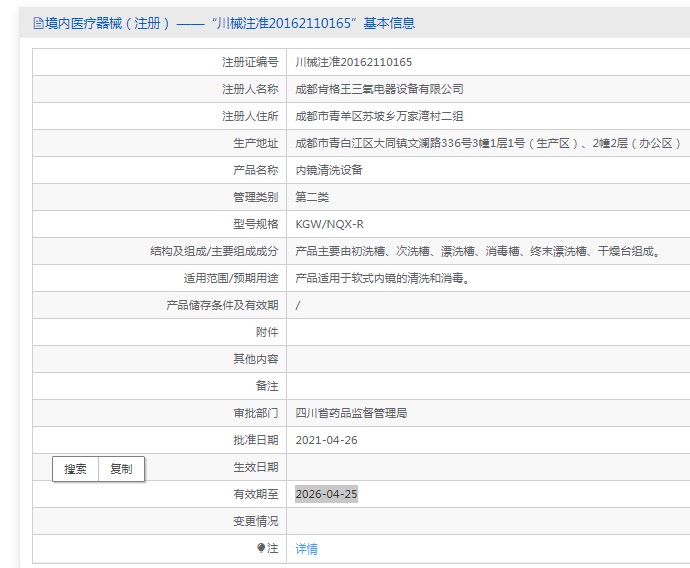Click registrant address 成都市青羊区苏坡乡万家湾村二组

point(379,116)
